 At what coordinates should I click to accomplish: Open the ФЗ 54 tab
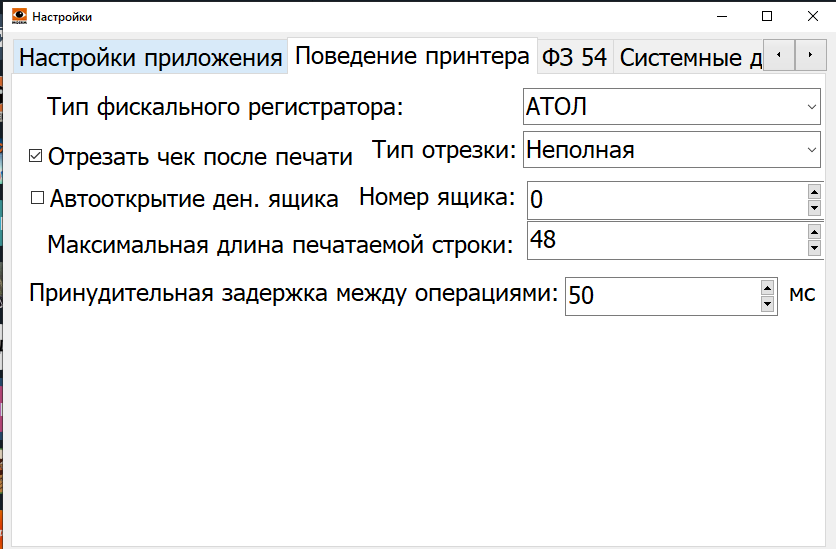click(x=575, y=57)
